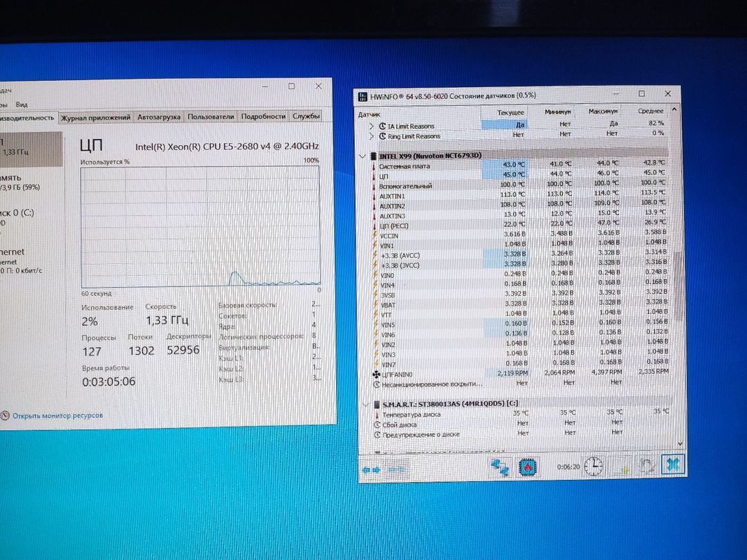Click the network remote monitoring icon in HWiNFO

tap(500, 467)
